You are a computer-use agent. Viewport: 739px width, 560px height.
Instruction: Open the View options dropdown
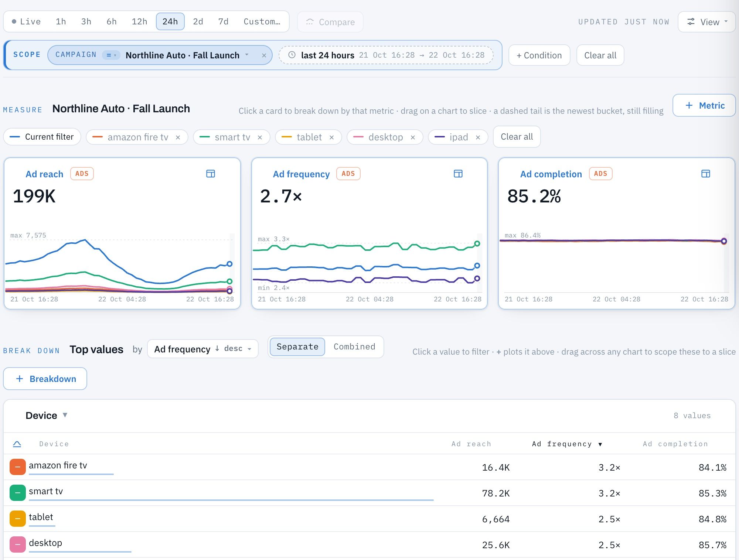coord(707,22)
